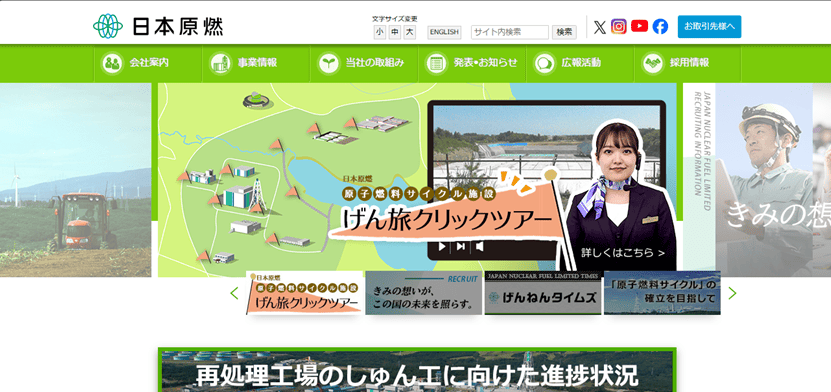This screenshot has width=831, height=392.
Task: Show previous carousel slide with left chevron
Action: (x=234, y=293)
